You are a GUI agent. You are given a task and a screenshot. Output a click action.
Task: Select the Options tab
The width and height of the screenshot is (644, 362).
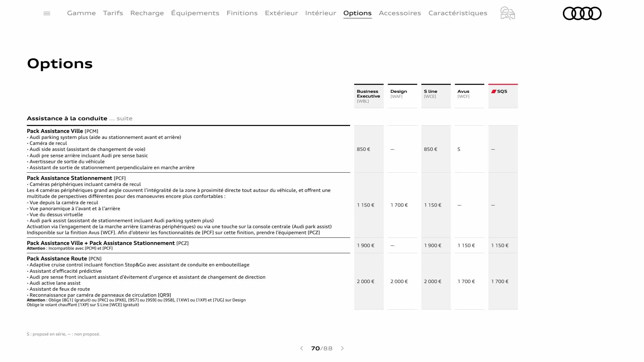point(357,13)
